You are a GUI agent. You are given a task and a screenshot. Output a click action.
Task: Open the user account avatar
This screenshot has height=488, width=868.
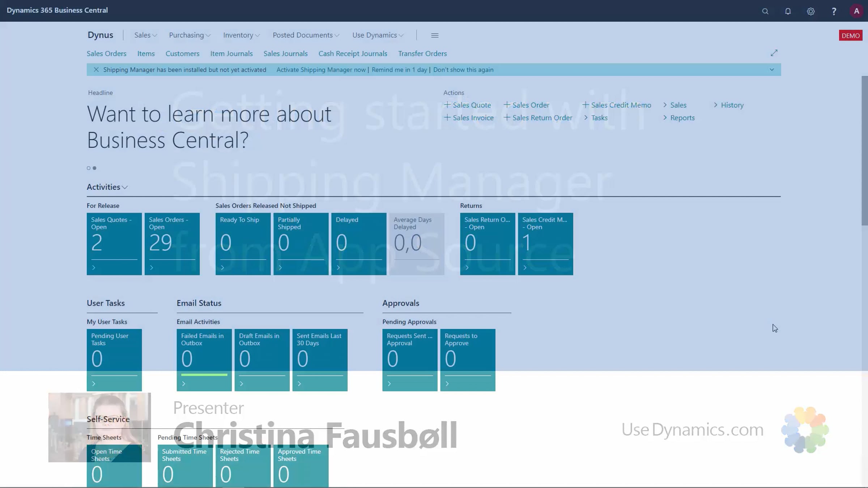tap(856, 11)
